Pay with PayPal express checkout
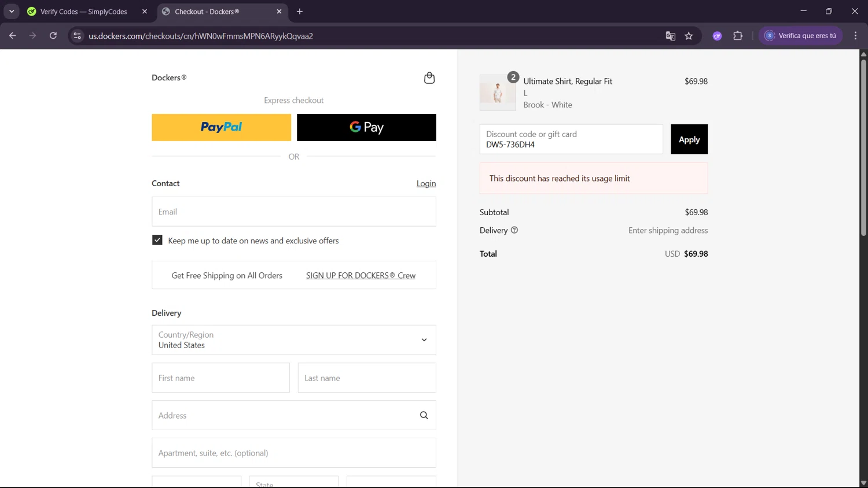The width and height of the screenshot is (868, 488). tap(222, 127)
